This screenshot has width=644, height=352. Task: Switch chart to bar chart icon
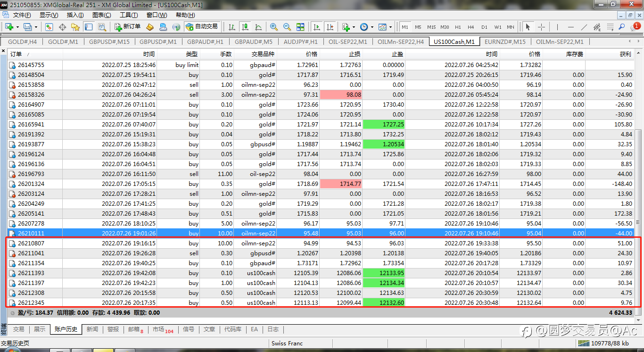[231, 27]
